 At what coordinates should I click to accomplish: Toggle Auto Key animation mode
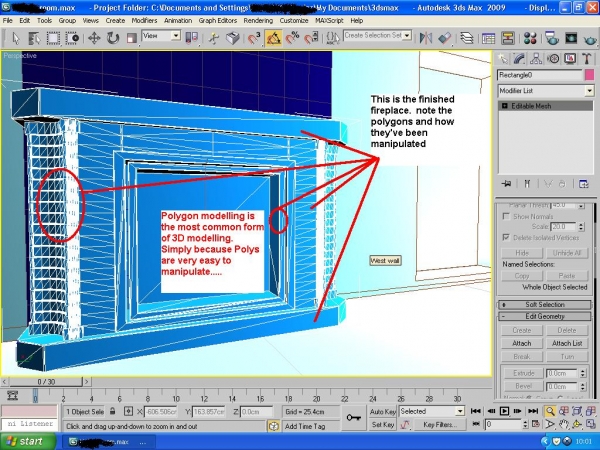[x=382, y=411]
